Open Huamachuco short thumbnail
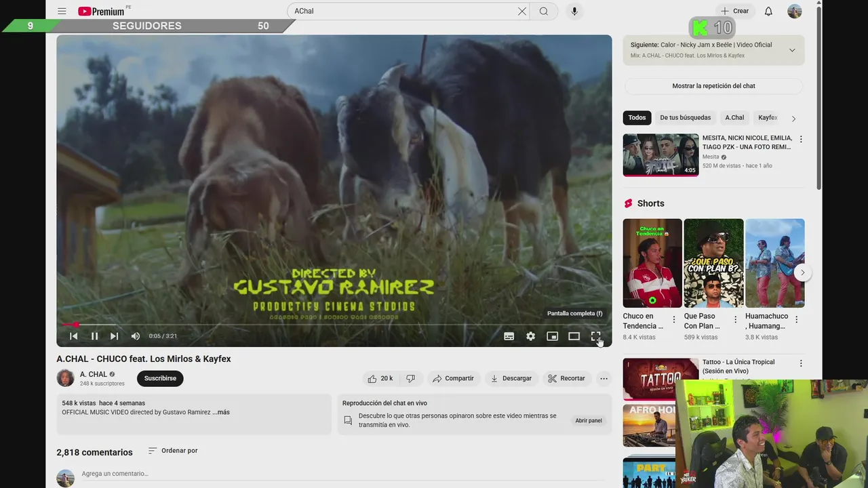Image resolution: width=868 pixels, height=488 pixels. [774, 263]
